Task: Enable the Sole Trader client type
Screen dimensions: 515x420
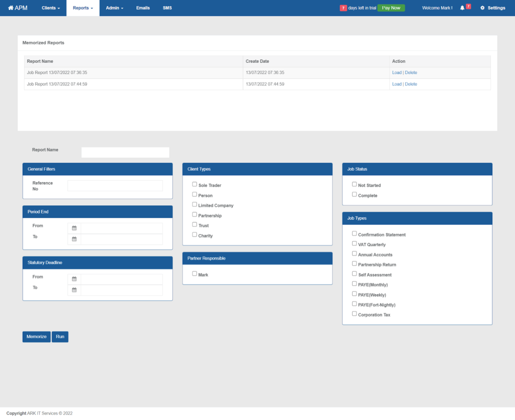Action: (194, 184)
